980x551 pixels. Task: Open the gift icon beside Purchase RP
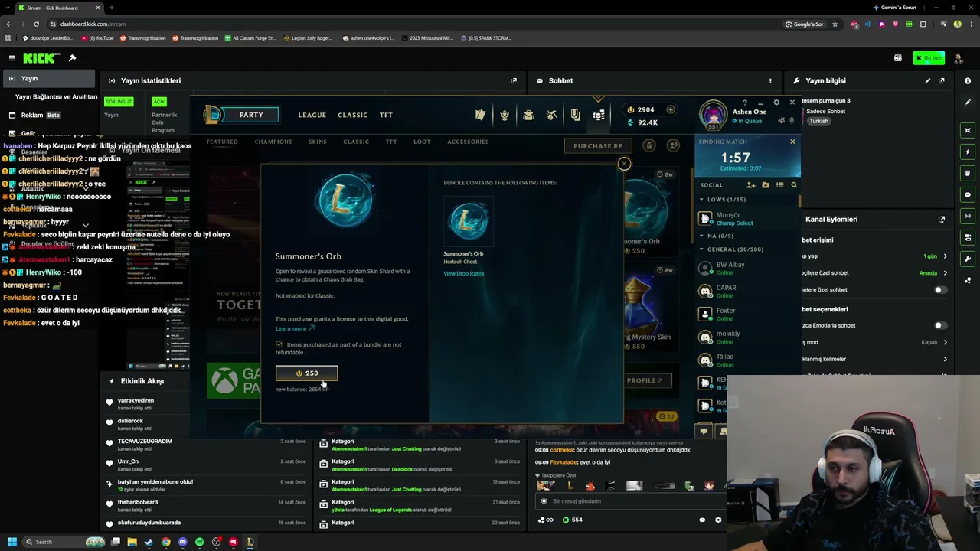[x=648, y=145]
